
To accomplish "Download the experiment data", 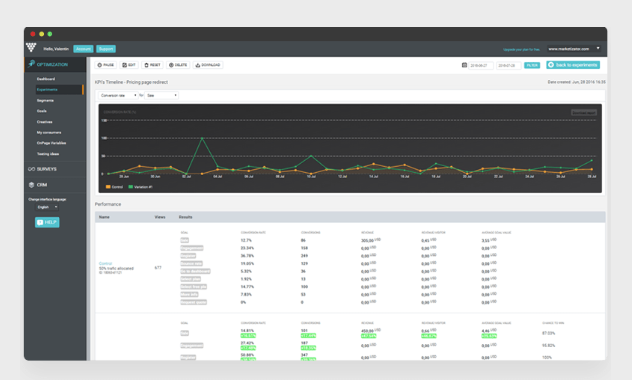I will point(208,65).
